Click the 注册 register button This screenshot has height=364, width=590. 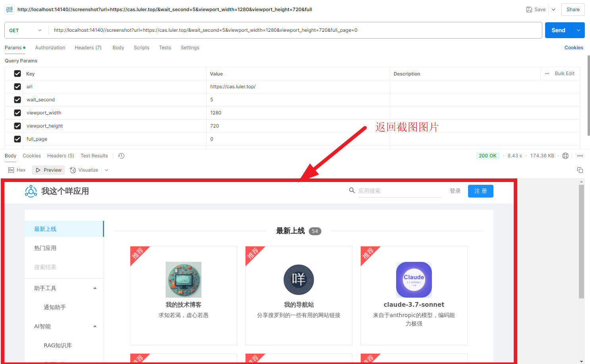(x=480, y=191)
